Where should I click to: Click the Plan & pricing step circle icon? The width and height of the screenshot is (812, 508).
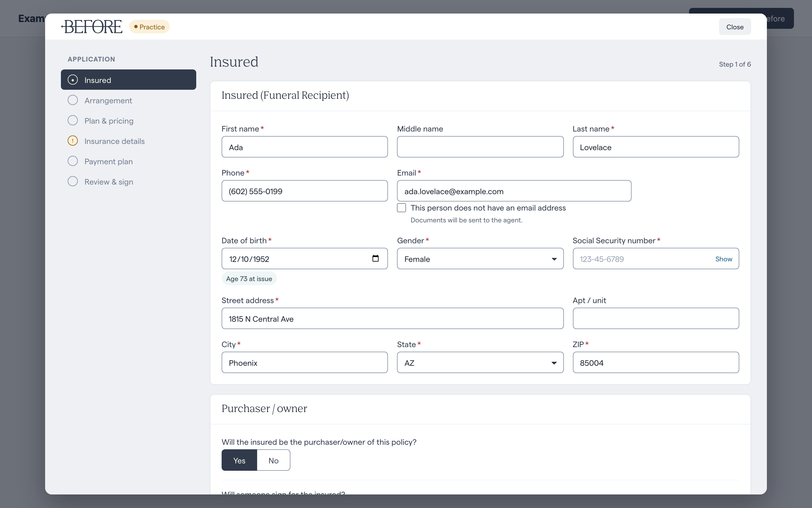72,120
